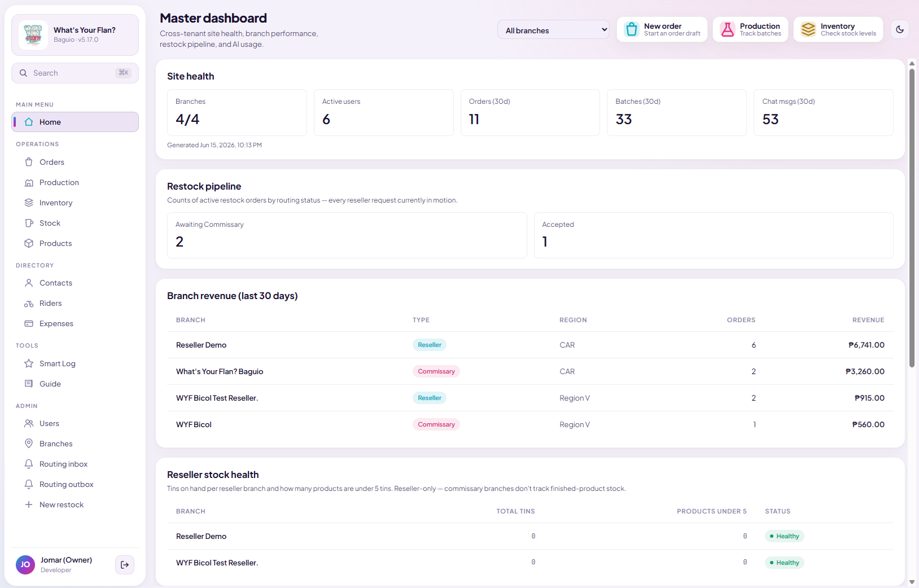Start a New order draft
The height and width of the screenshot is (588, 919).
[662, 29]
